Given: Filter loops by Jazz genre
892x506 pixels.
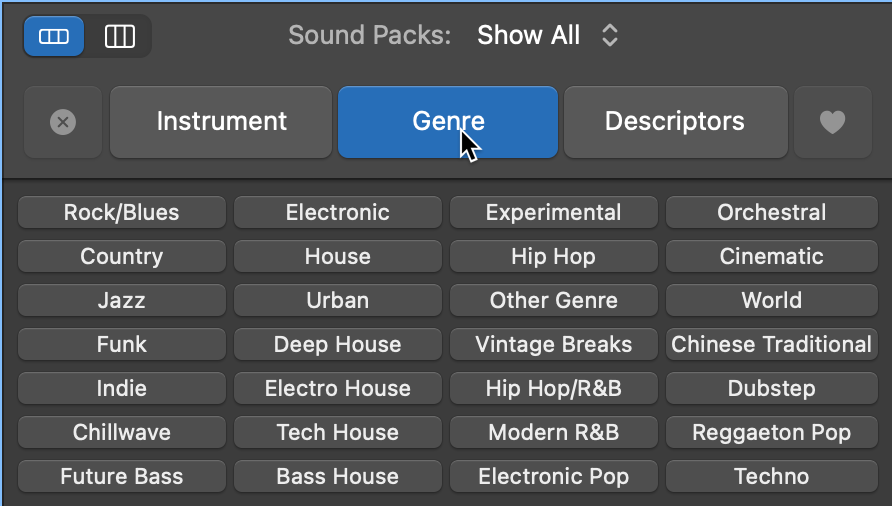Looking at the screenshot, I should (x=122, y=300).
